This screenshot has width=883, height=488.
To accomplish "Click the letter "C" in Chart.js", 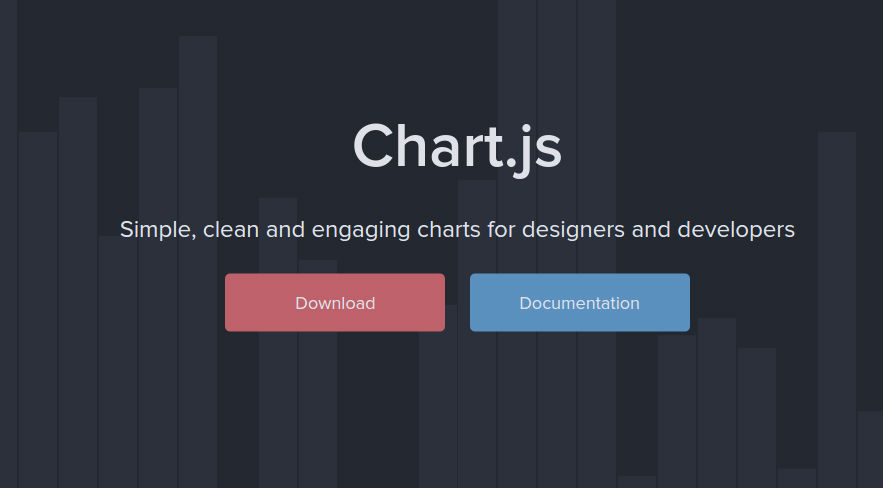I will (372, 146).
